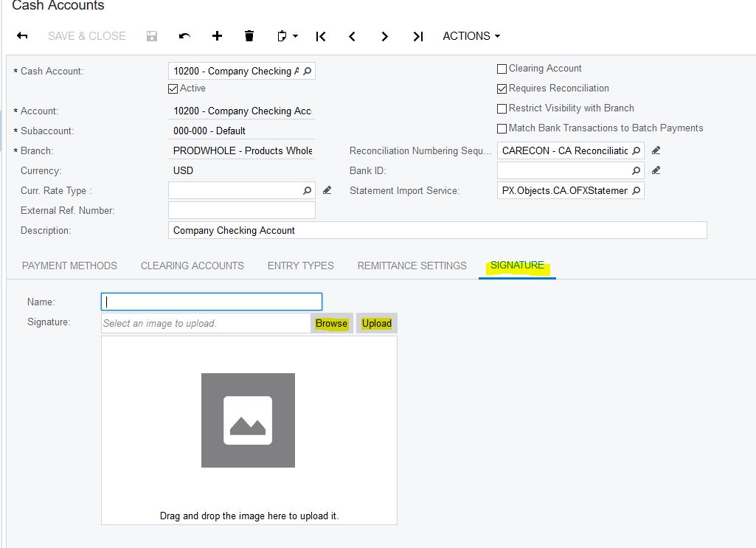Open the Remittance Settings tab
The image size is (756, 548).
pos(412,266)
